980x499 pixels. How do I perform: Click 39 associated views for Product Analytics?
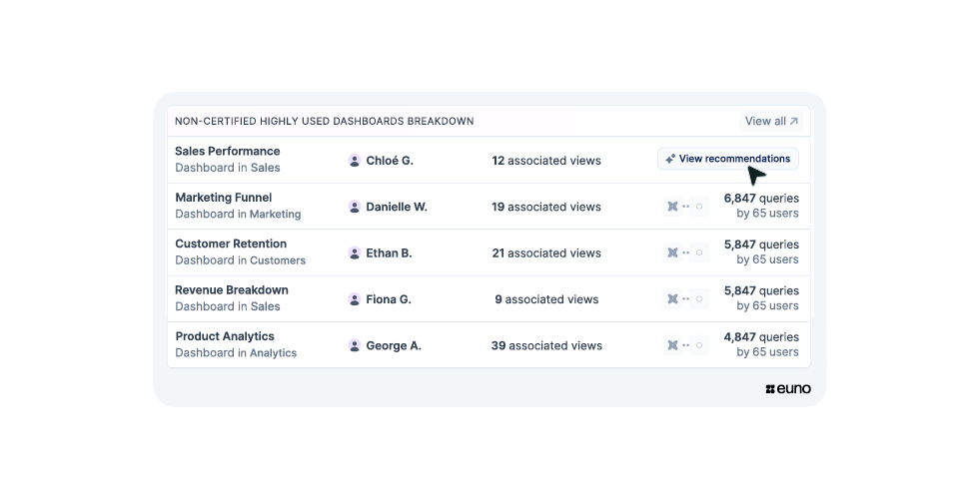tap(546, 346)
